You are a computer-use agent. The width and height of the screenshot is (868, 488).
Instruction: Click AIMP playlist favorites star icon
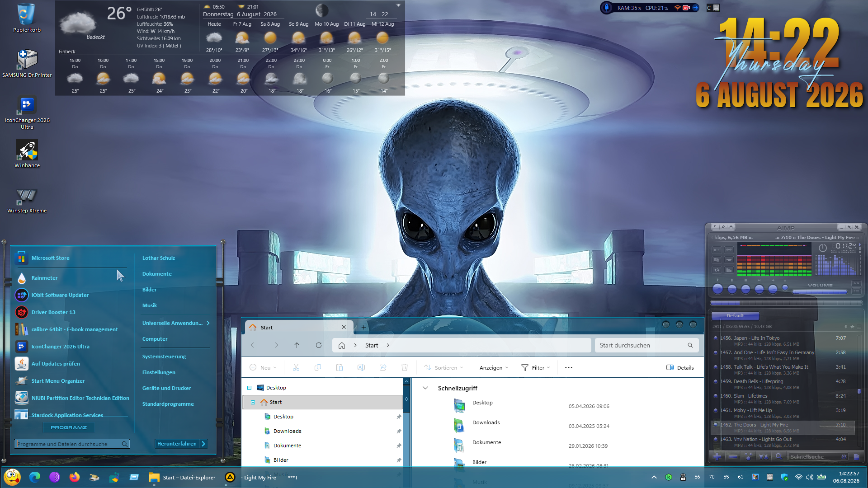(852, 327)
